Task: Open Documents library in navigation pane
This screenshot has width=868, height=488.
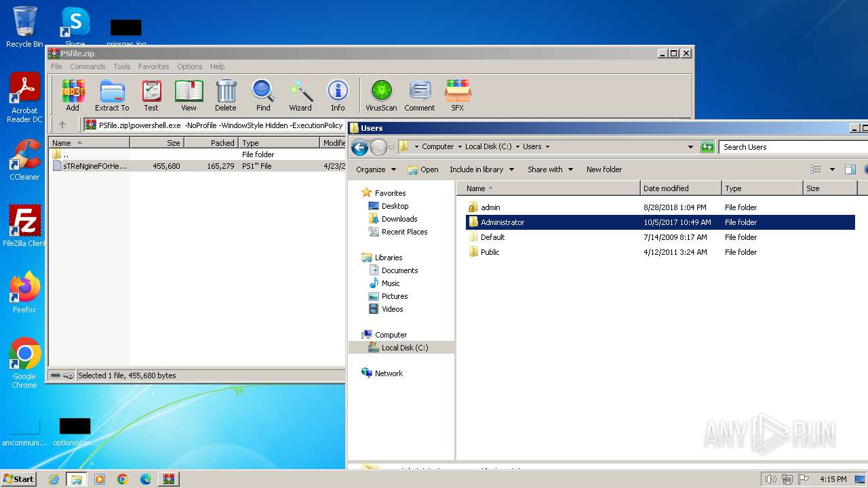Action: 399,270
